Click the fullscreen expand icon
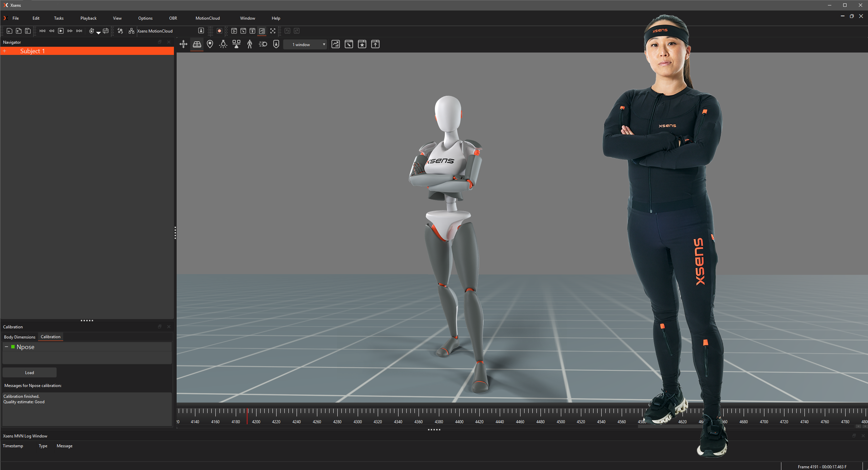The width and height of the screenshot is (868, 470). [x=273, y=31]
